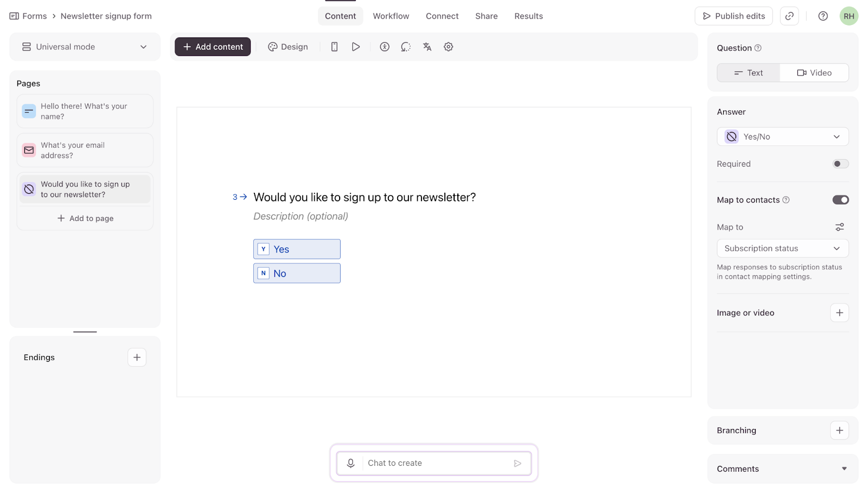Disable the Map to contacts toggle
Viewport: 868px width, 493px height.
[x=840, y=200]
